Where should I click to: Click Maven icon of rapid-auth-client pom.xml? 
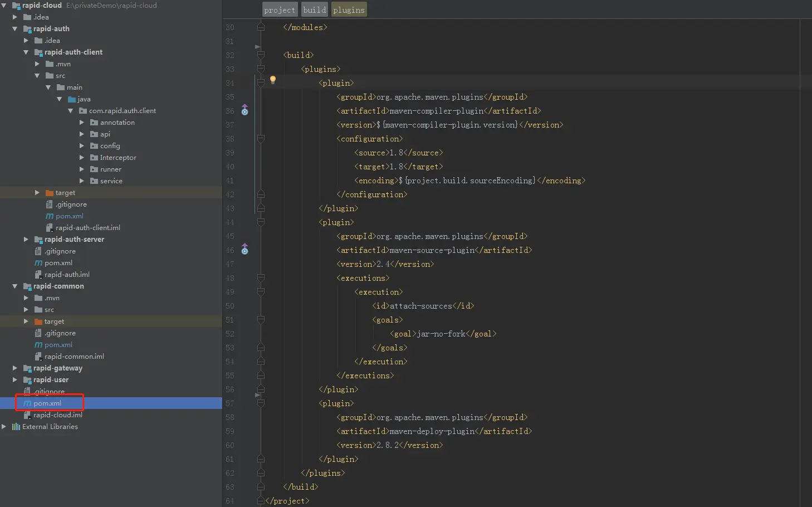pyautogui.click(x=50, y=216)
